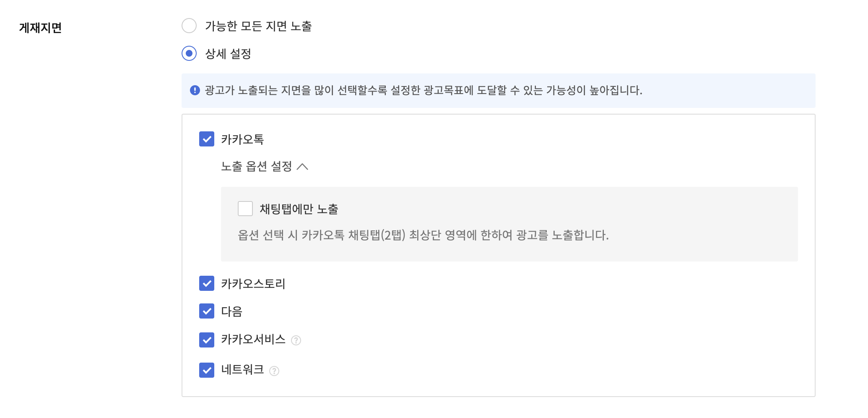
Task: Uncheck the 카카오서비스 checkbox
Action: (207, 340)
